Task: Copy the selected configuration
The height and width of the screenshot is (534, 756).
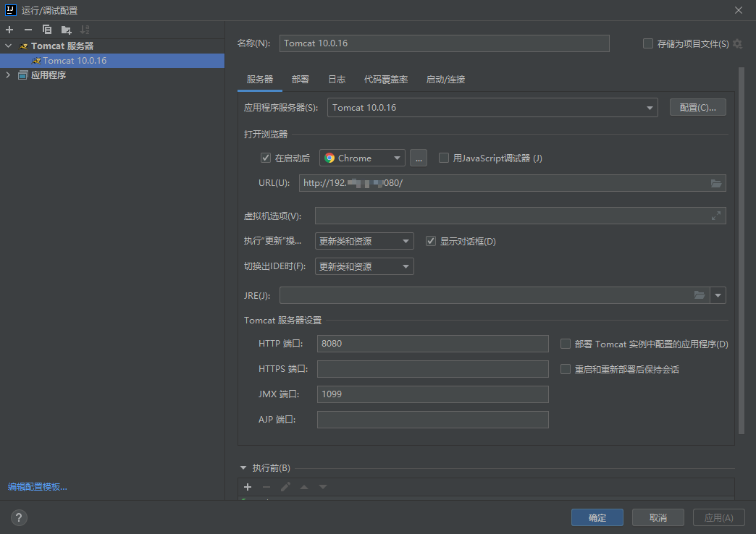Action: point(47,30)
